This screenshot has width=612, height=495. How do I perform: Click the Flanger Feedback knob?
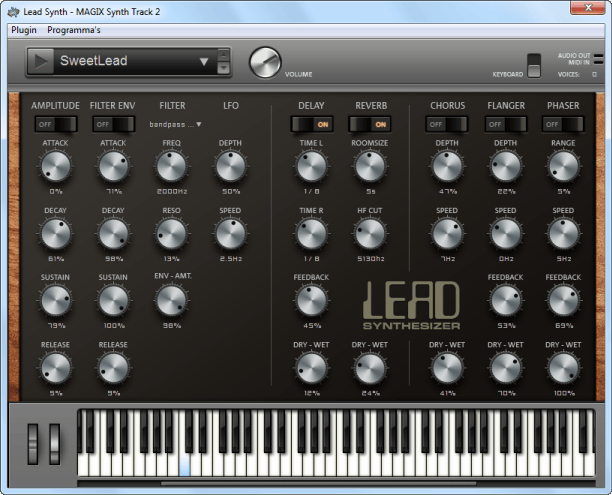[505, 300]
